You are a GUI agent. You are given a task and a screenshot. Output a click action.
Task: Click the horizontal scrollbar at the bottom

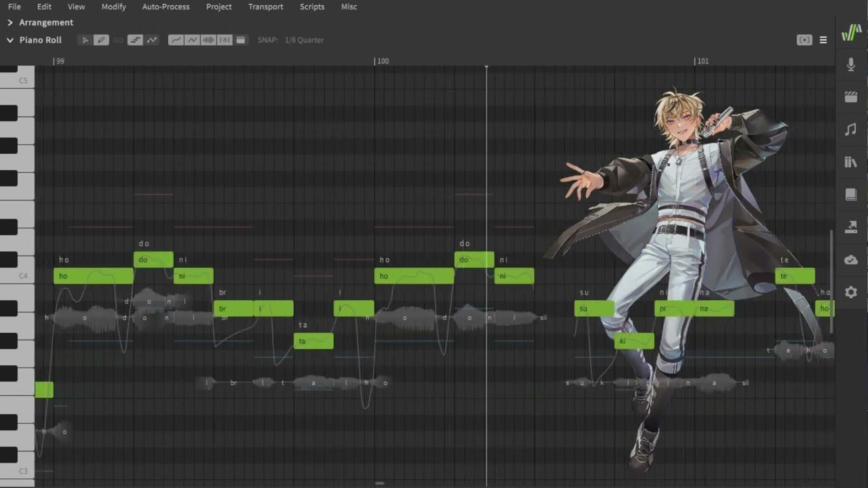[x=380, y=483]
